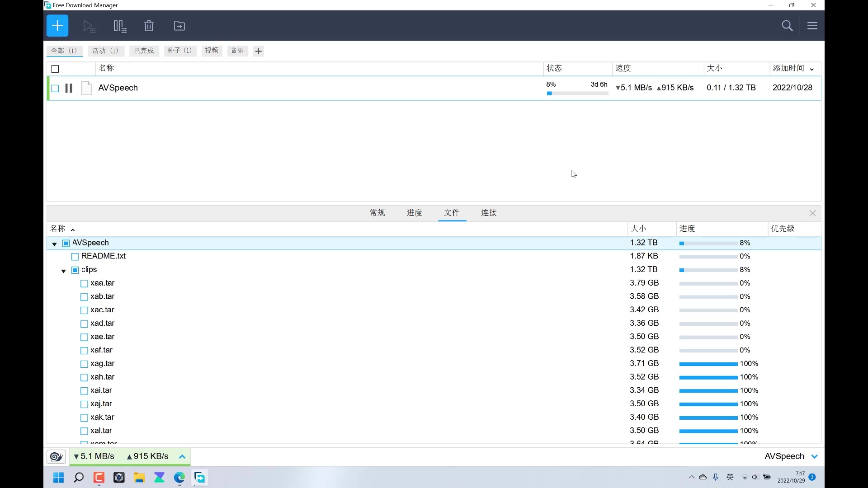
Task: Toggle the clips folder checkbox
Action: (x=75, y=270)
